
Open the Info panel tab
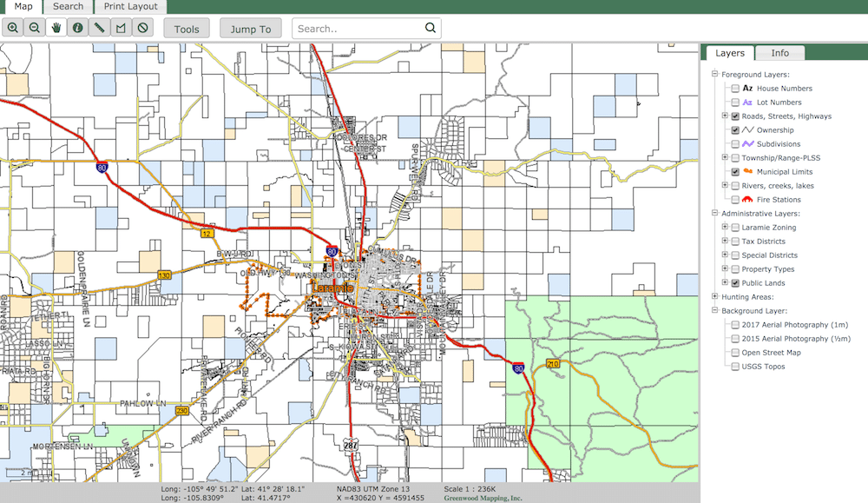pyautogui.click(x=779, y=53)
